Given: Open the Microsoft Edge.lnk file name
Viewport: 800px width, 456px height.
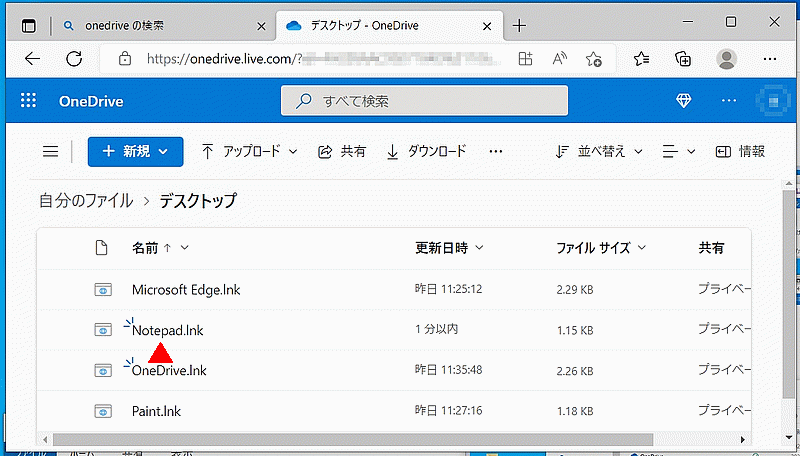Looking at the screenshot, I should tap(186, 290).
